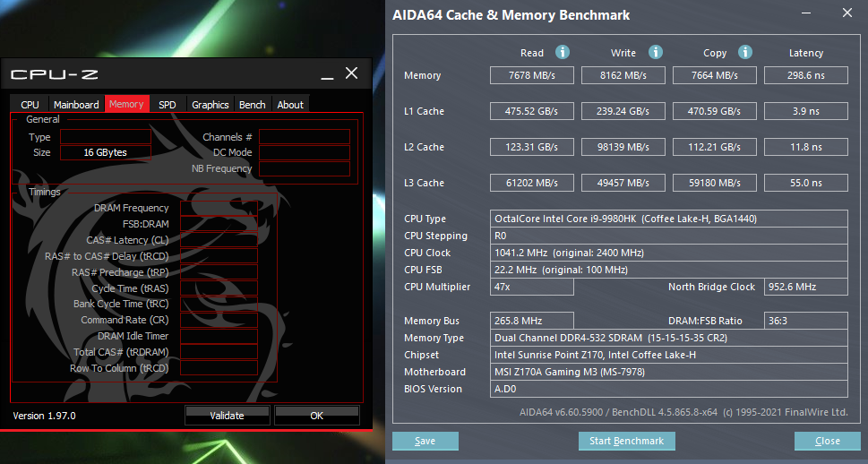
Task: Click the empty DC Mode field in CPU-Z
Action: click(x=305, y=152)
